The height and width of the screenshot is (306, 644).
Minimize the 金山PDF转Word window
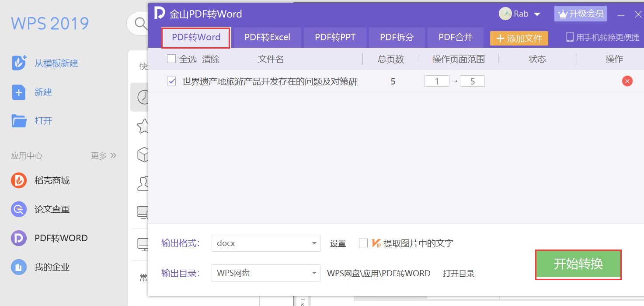(x=621, y=14)
